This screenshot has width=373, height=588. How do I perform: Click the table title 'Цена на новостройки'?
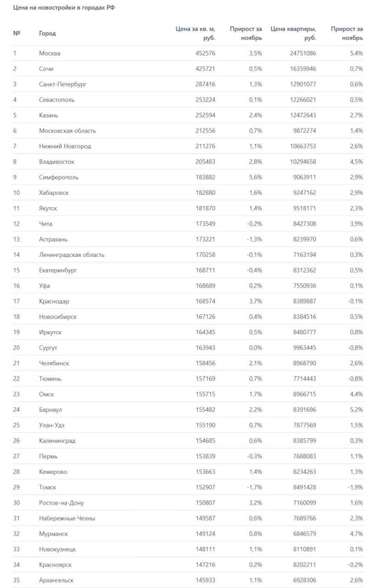click(63, 9)
